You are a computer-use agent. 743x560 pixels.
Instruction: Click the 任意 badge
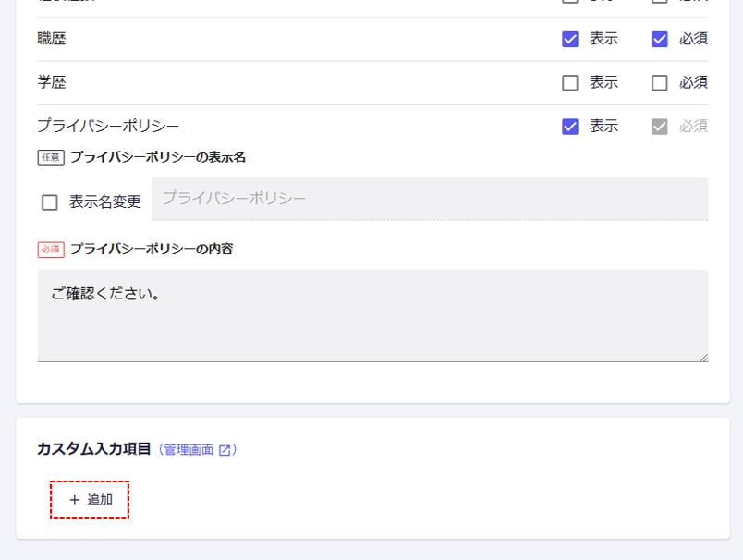click(51, 157)
